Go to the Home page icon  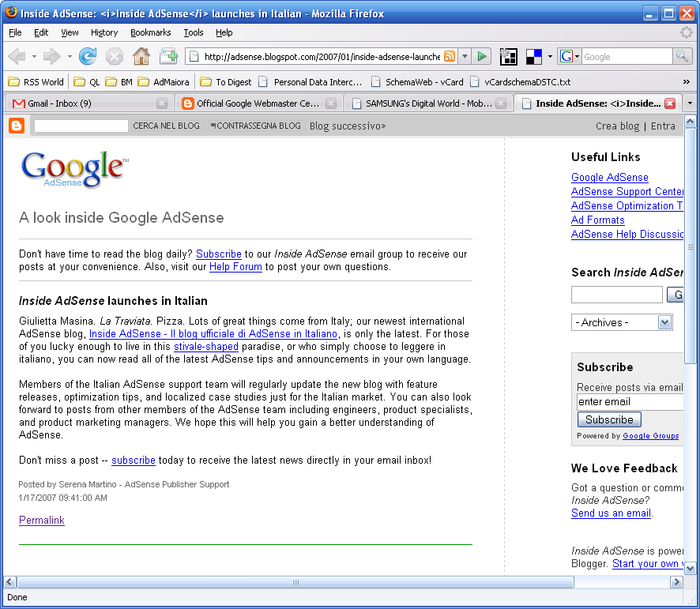[141, 56]
